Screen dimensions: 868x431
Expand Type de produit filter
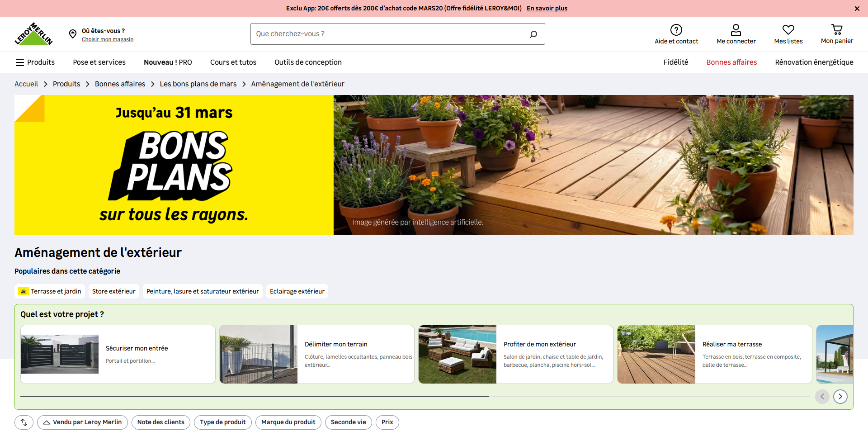pos(223,422)
